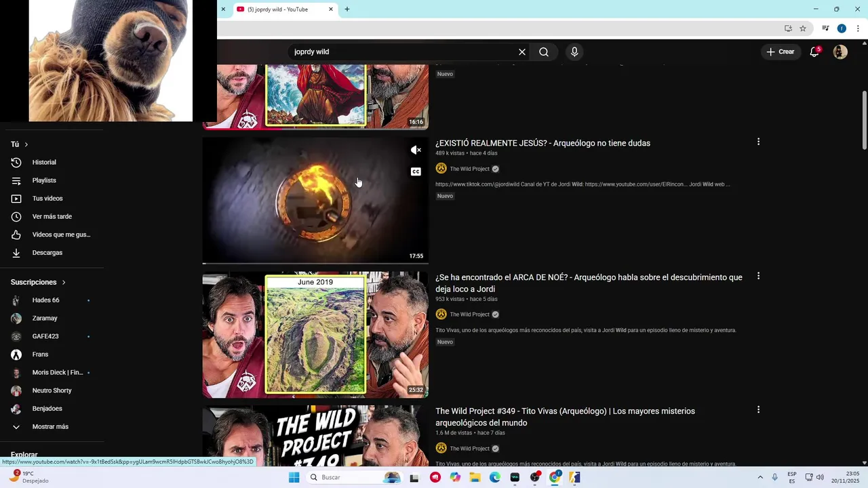
Task: Open the Windows Start menu
Action: (x=294, y=477)
